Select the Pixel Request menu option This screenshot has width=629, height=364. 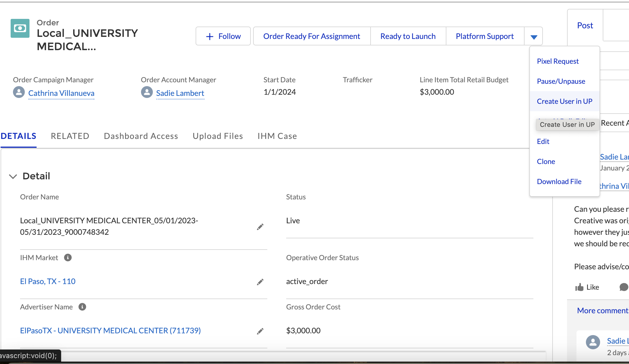point(558,61)
